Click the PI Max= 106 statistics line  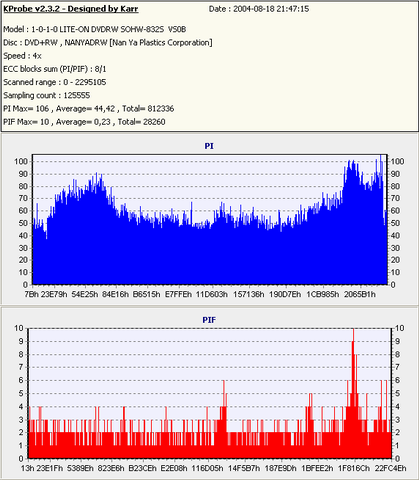click(89, 109)
